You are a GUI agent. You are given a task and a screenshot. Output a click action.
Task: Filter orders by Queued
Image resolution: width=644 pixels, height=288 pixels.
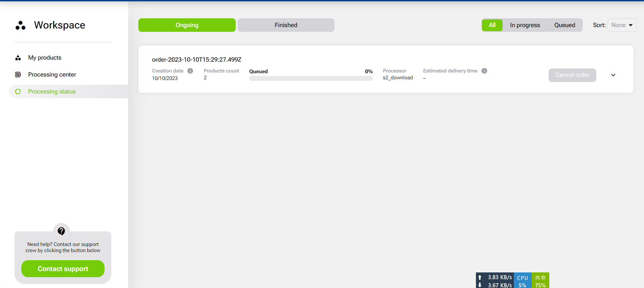[x=565, y=25]
